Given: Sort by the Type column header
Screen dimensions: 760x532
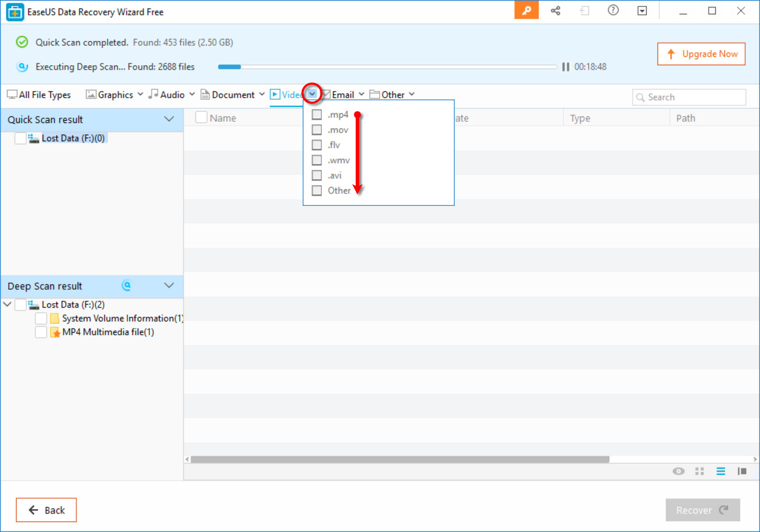Looking at the screenshot, I should click(580, 118).
